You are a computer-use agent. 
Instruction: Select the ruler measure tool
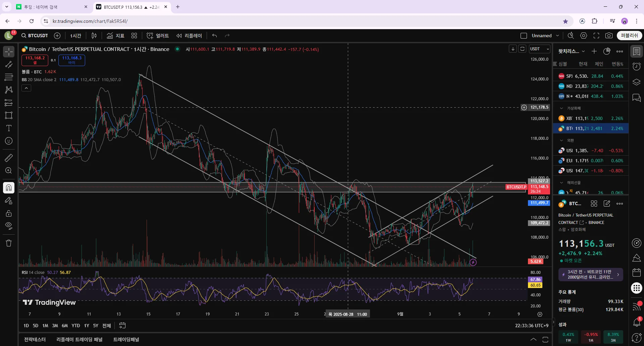[x=9, y=158]
